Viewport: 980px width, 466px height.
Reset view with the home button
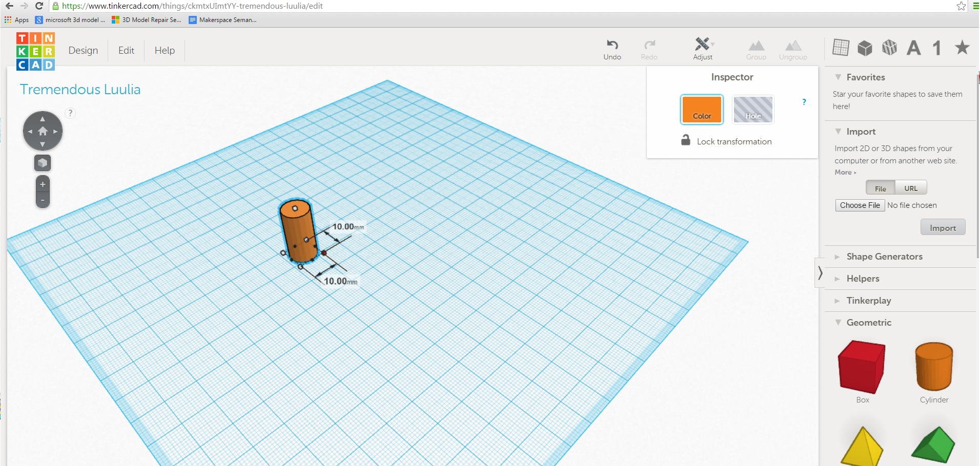(x=43, y=131)
